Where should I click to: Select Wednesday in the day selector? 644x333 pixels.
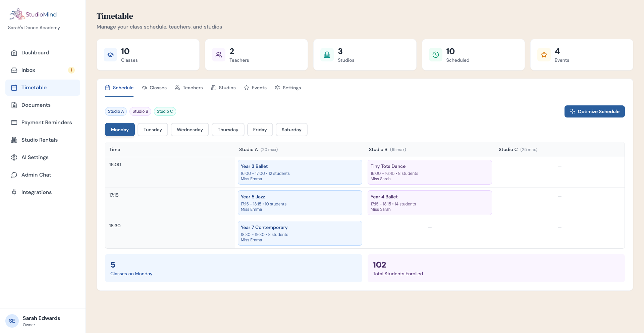190,130
